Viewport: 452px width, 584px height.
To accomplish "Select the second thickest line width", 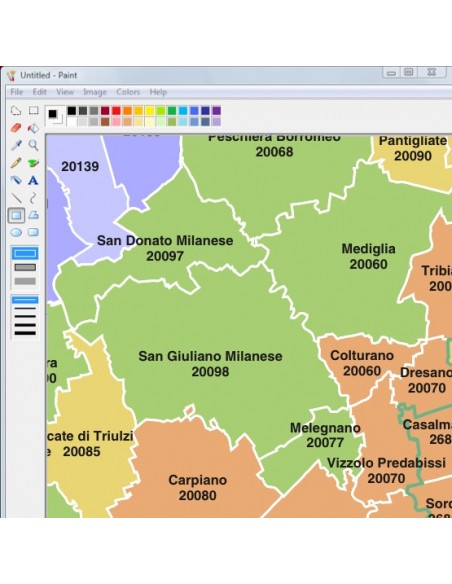I will [x=25, y=325].
